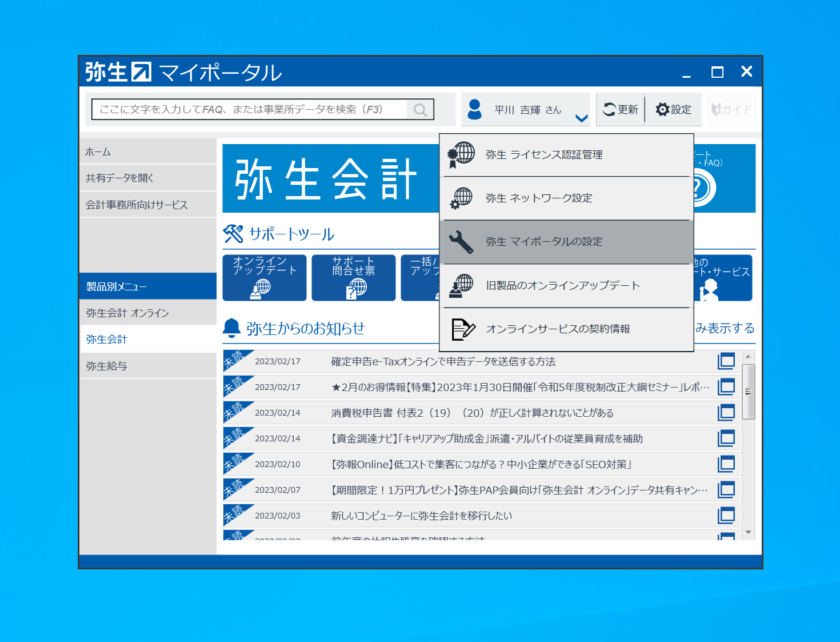This screenshot has width=840, height=642.
Task: Expand the 平川 吉輝 user dropdown chevron
Action: pos(581,118)
